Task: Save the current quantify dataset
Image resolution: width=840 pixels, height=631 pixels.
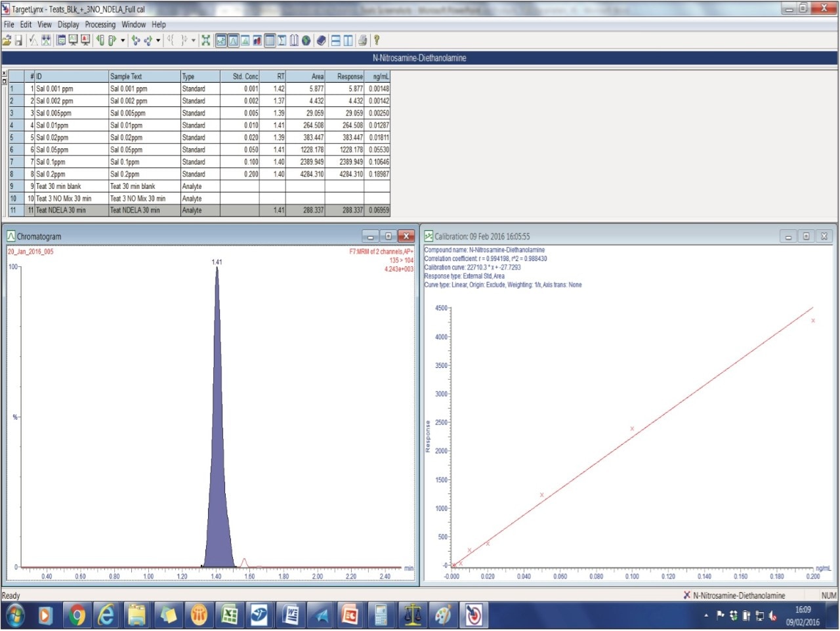Action: (18, 40)
